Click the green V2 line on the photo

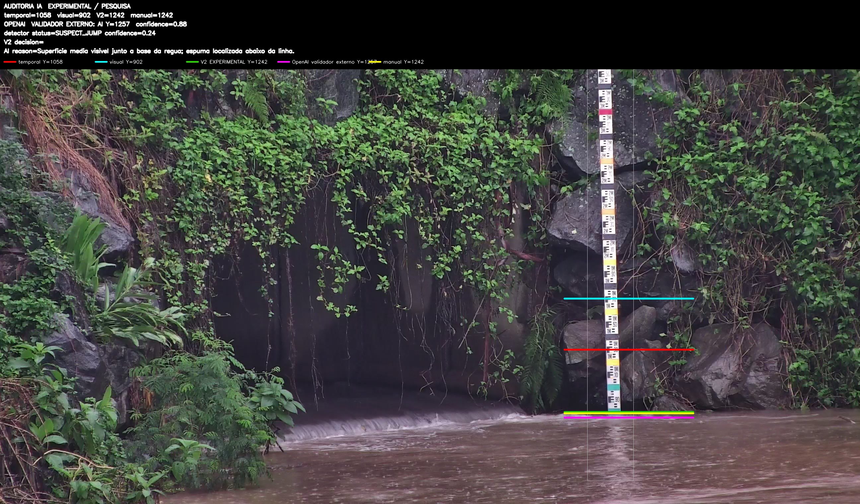point(629,412)
